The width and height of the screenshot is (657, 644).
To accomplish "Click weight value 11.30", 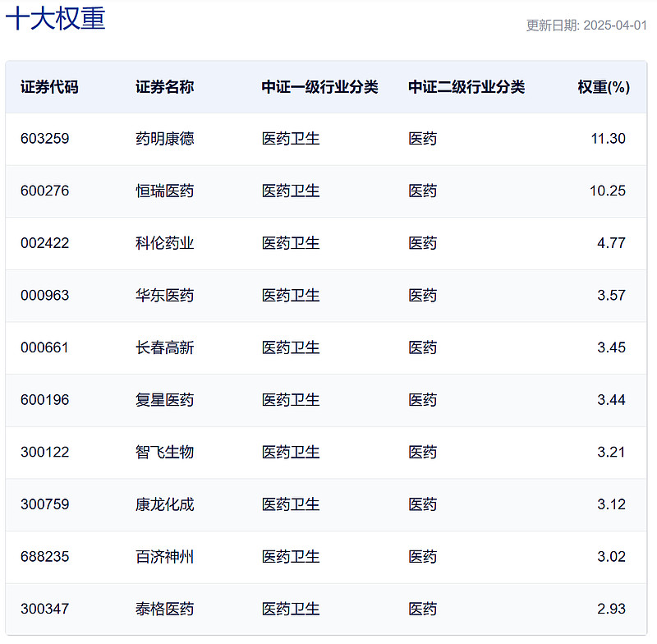I will coord(608,139).
